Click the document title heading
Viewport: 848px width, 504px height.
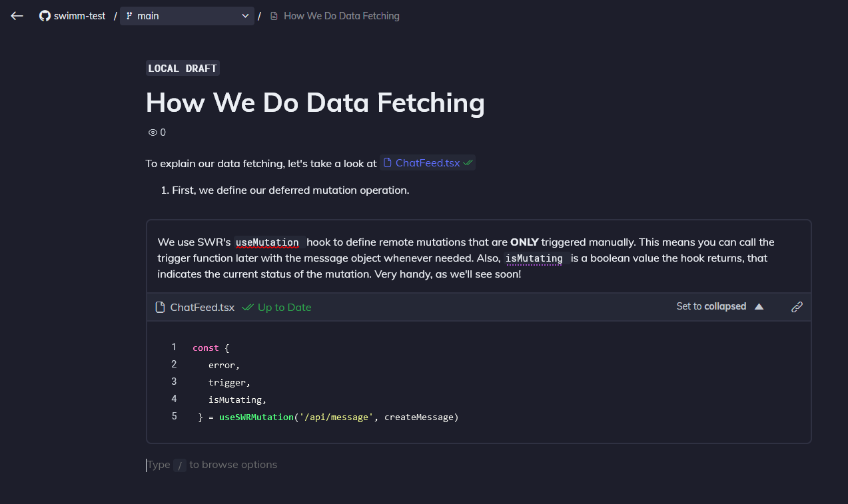(315, 103)
